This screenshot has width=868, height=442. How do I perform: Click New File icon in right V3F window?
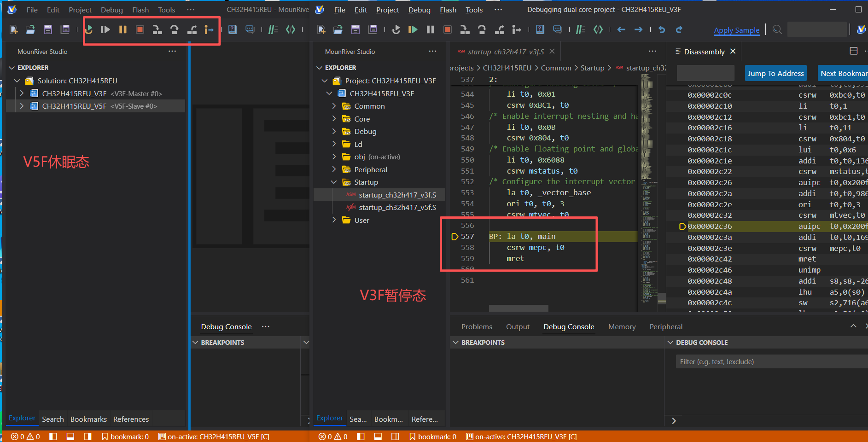click(321, 29)
